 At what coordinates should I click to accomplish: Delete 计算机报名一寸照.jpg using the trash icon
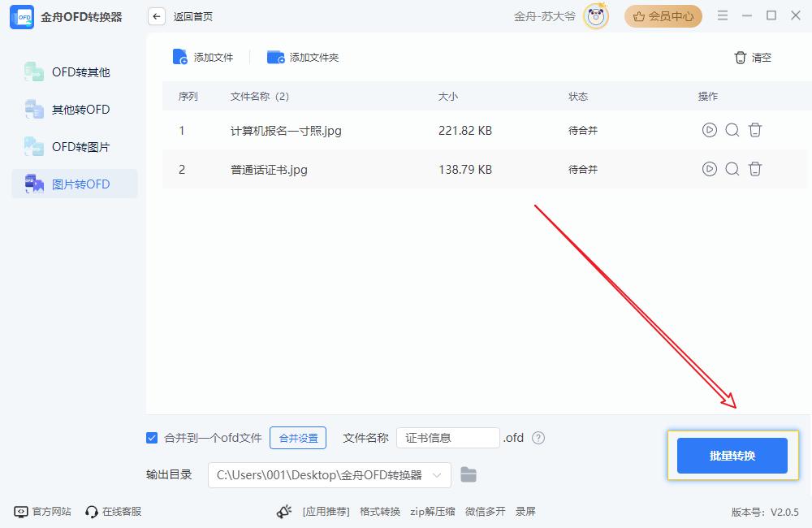[x=755, y=130]
